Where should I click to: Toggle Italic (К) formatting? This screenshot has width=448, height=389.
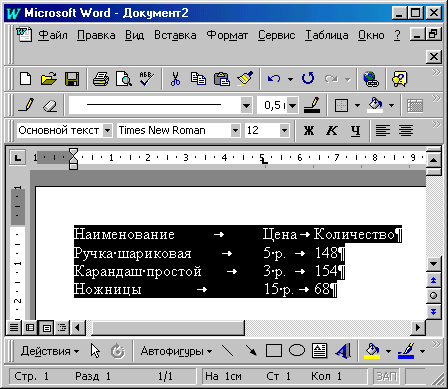point(332,130)
